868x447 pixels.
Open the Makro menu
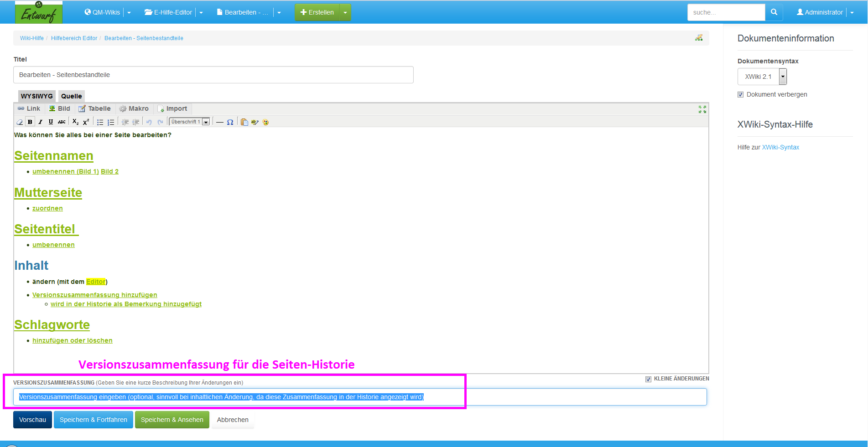point(134,108)
